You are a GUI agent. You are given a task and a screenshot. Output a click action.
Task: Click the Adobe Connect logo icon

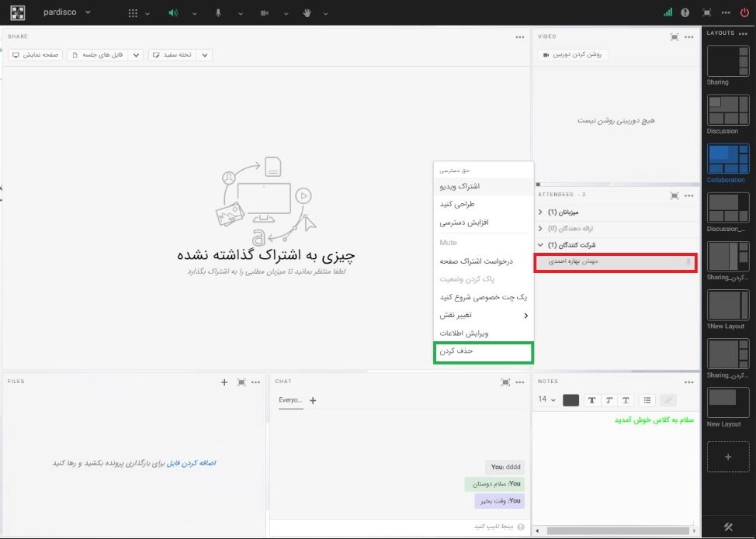17,12
